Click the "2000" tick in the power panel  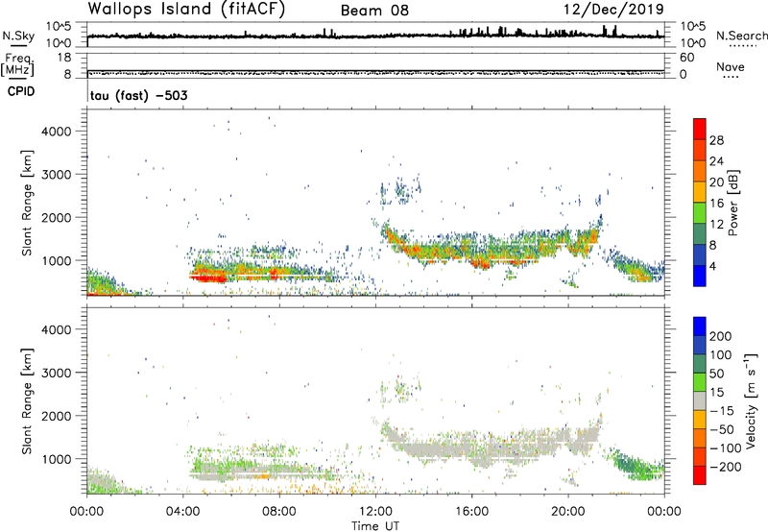point(56,217)
